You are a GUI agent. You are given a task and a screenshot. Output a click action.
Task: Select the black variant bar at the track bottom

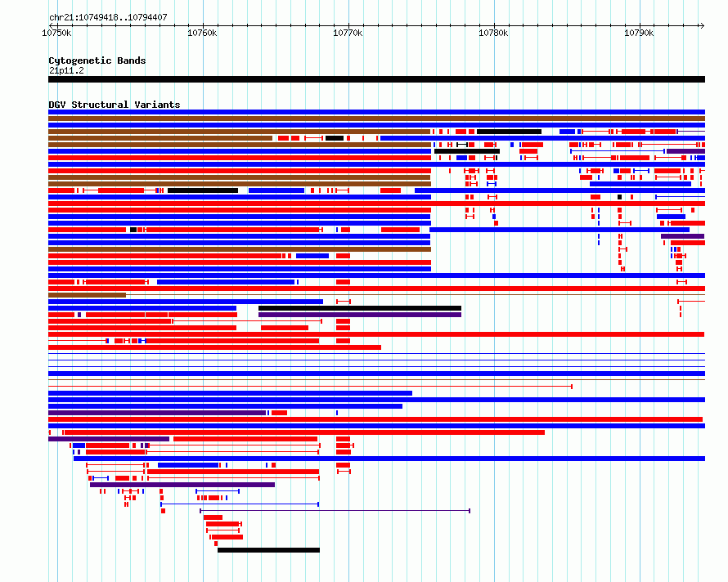[x=269, y=550]
